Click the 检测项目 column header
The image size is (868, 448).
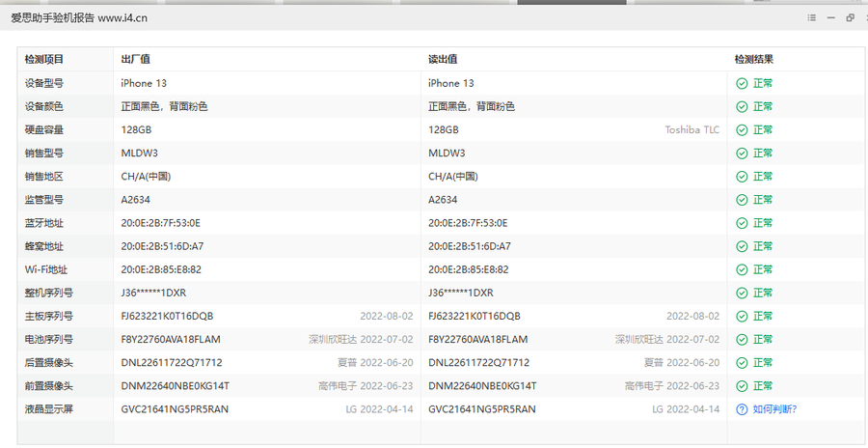[43, 59]
